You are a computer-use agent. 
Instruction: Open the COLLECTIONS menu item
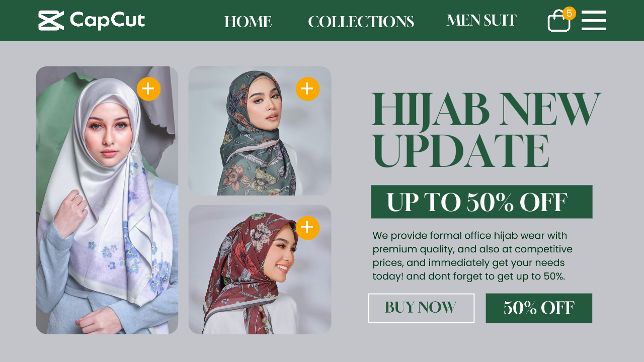361,22
